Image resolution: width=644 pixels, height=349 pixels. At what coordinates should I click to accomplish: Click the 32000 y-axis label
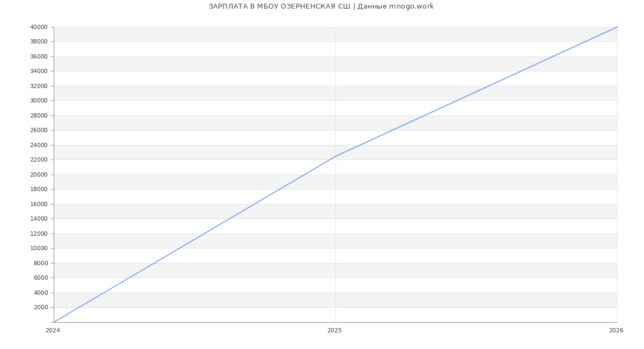pyautogui.click(x=39, y=86)
